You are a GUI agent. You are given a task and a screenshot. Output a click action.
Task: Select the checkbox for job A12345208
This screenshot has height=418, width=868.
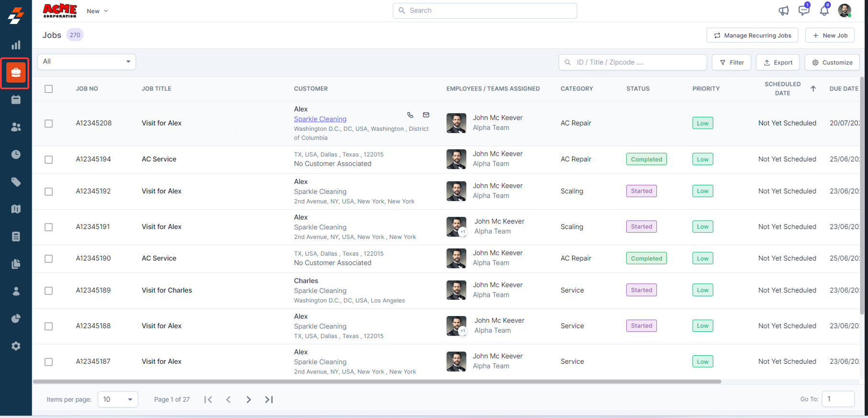(x=49, y=124)
